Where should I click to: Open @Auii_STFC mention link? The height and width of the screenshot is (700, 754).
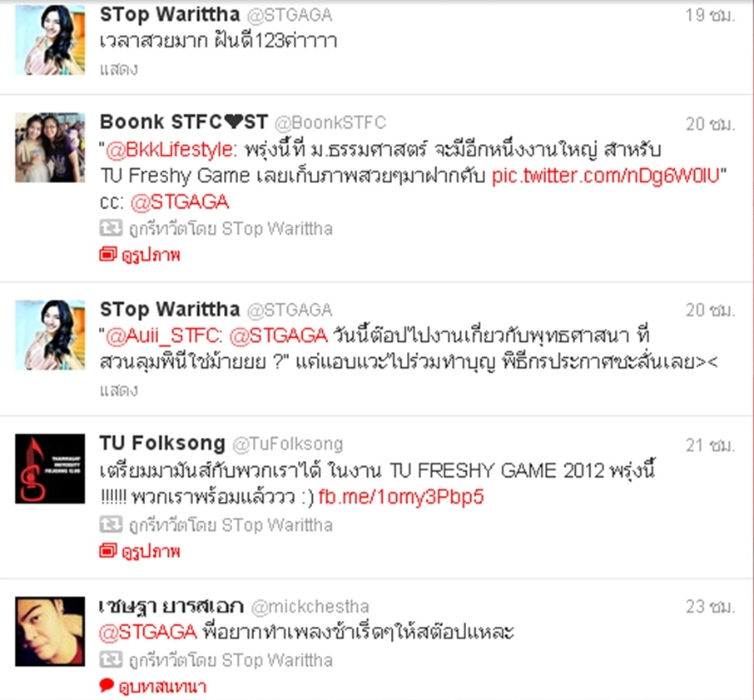pos(161,335)
